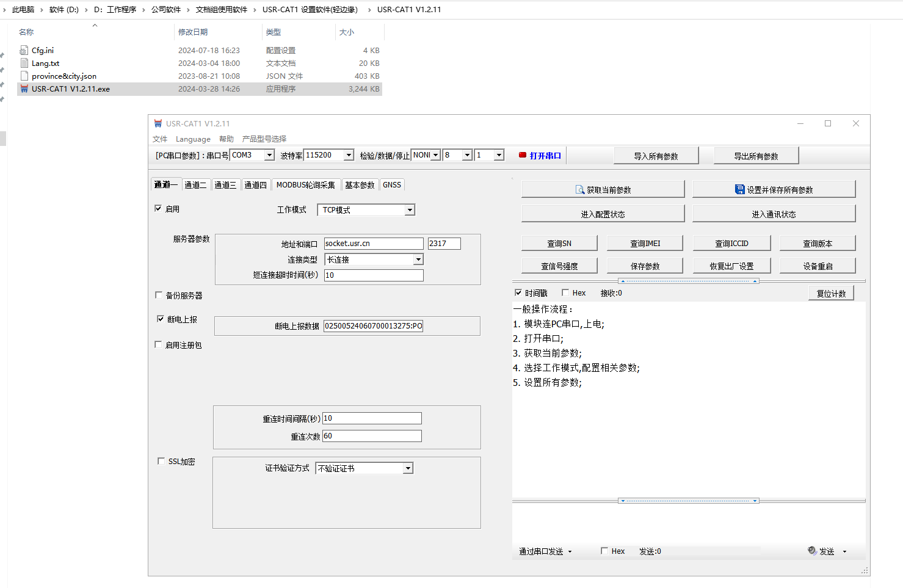Open the Language menu
The image size is (903, 588).
193,139
